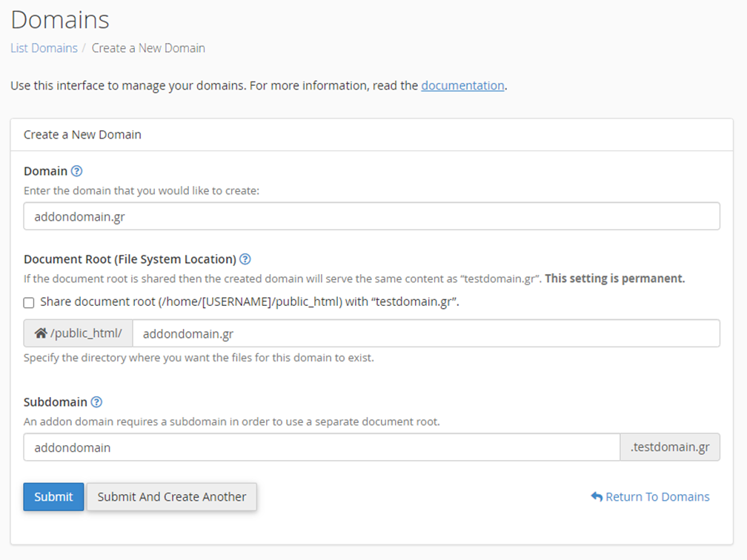This screenshot has width=747, height=560.
Task: Focus the Domain name input field
Action: coord(371,216)
